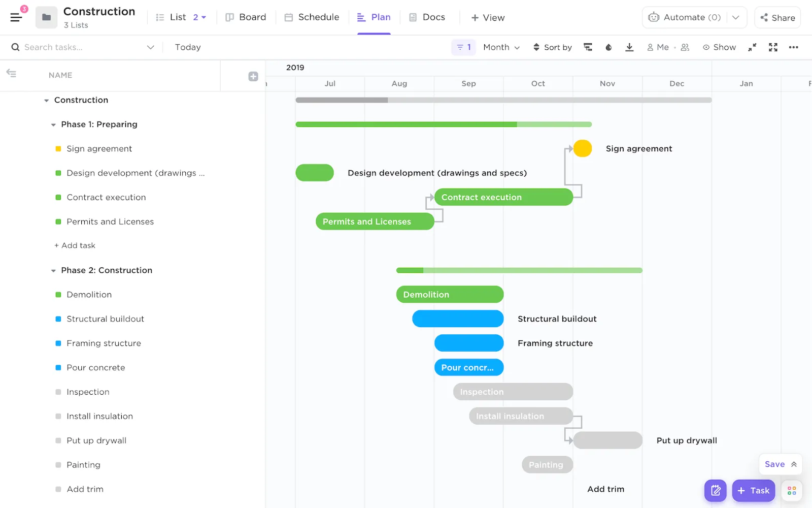Open the hamburger menu with notification badge
Viewport: 812px width, 508px height.
tap(17, 17)
